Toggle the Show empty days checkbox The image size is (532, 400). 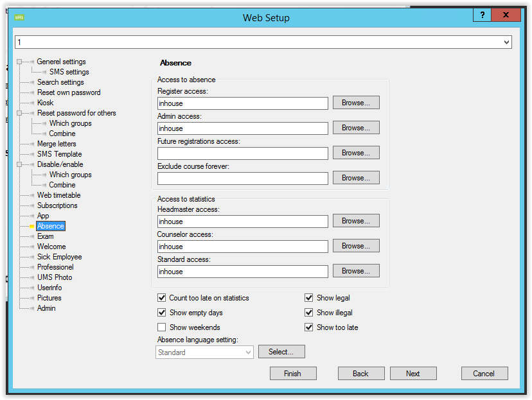162,313
